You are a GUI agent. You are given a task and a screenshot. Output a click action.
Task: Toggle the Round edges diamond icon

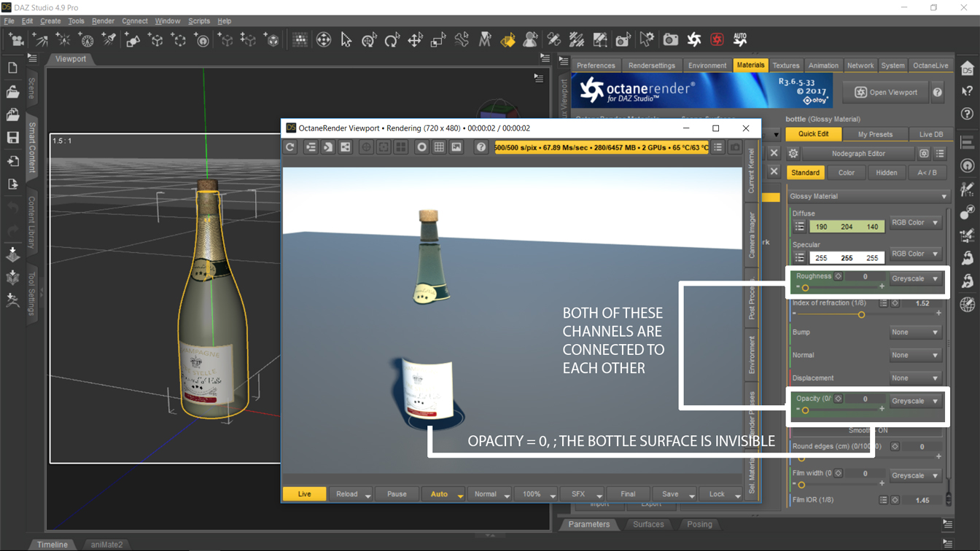click(x=895, y=447)
